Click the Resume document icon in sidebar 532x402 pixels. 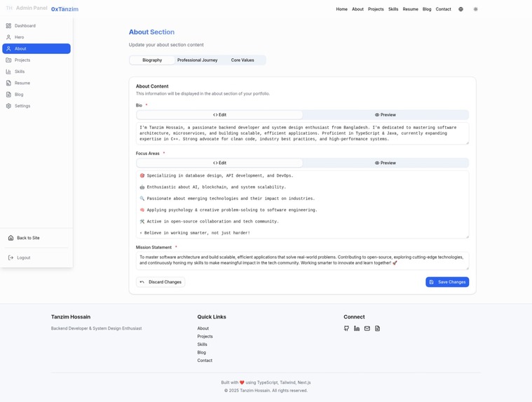pyautogui.click(x=8, y=83)
